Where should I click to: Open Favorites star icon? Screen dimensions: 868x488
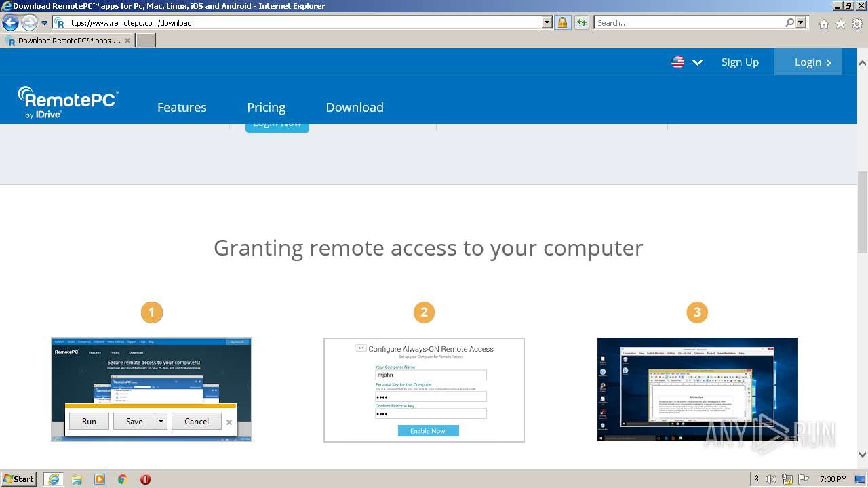click(x=840, y=24)
